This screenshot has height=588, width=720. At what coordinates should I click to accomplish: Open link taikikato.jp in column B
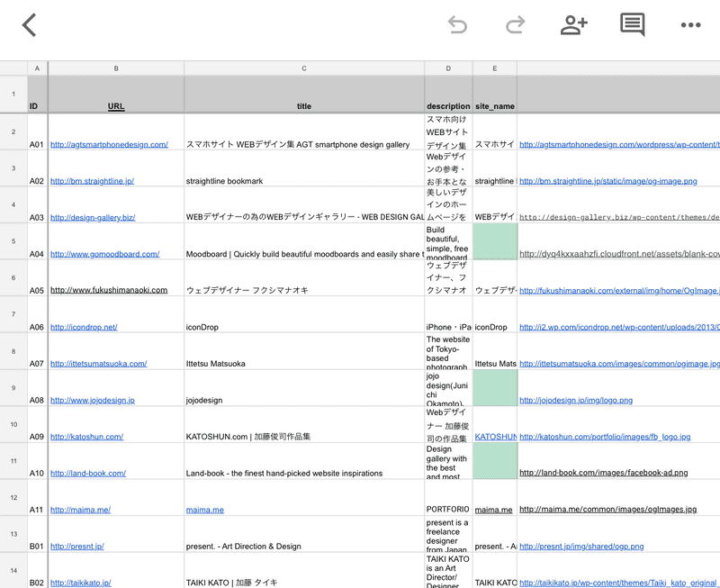(x=80, y=583)
